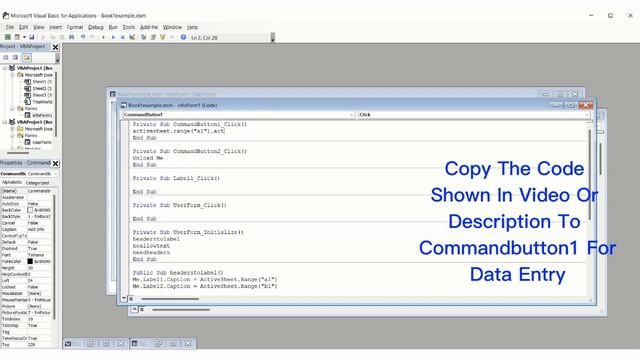Open the File menu
Screen dimensions: 640x360
point(10,27)
